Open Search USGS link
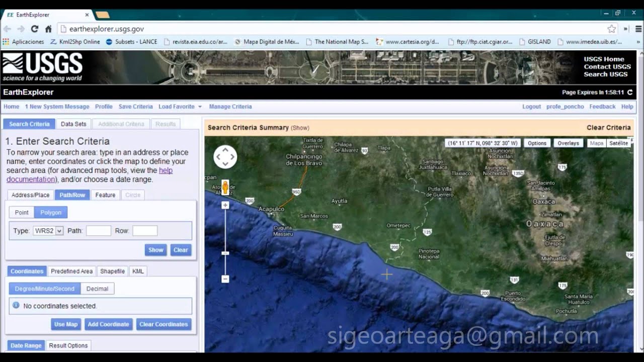This screenshot has width=644, height=362. tap(606, 74)
